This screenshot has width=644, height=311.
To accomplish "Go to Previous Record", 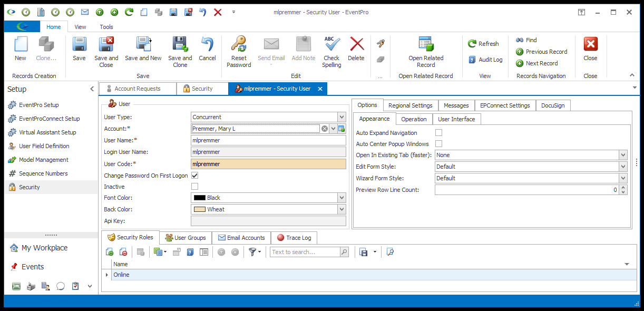I will pos(541,52).
